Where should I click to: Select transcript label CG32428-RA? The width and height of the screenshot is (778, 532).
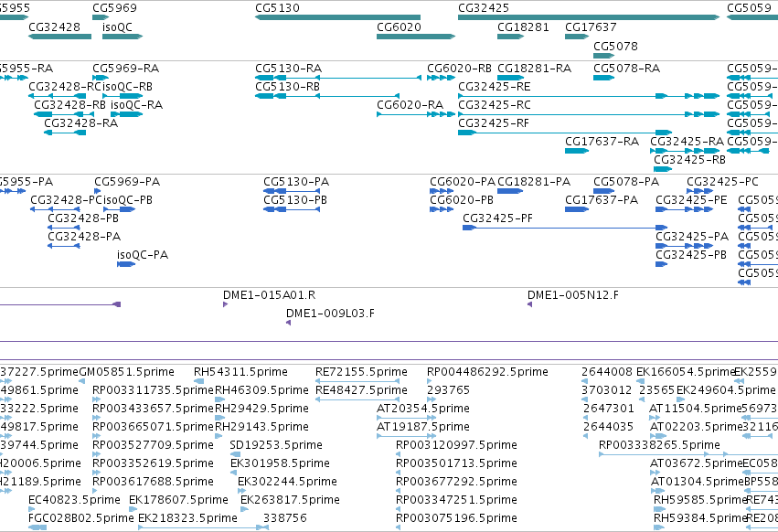pyautogui.click(x=80, y=123)
